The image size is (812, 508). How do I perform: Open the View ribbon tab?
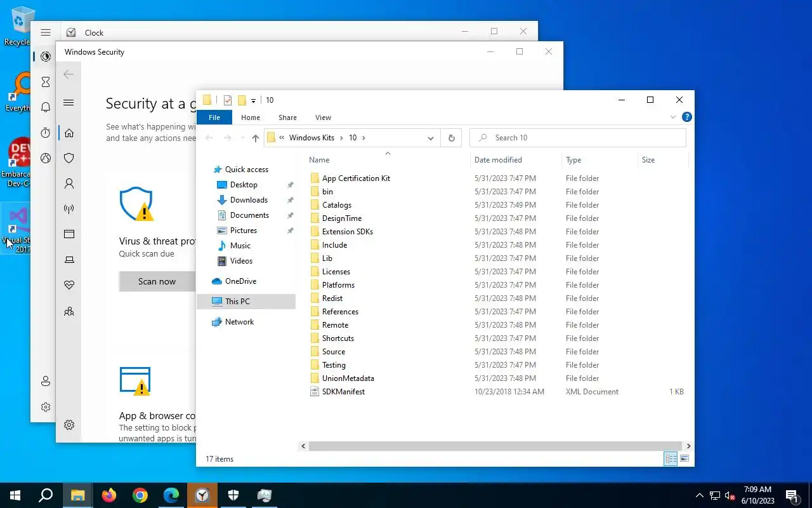coord(323,117)
